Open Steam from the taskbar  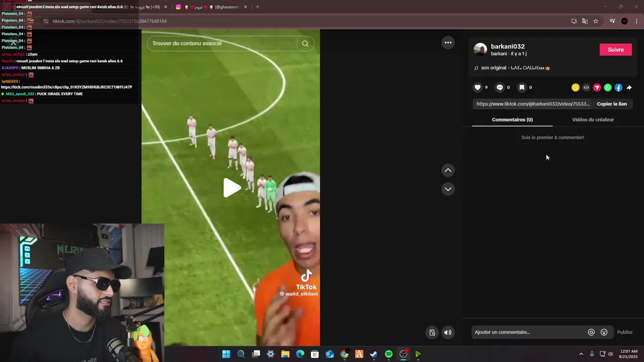click(x=374, y=354)
